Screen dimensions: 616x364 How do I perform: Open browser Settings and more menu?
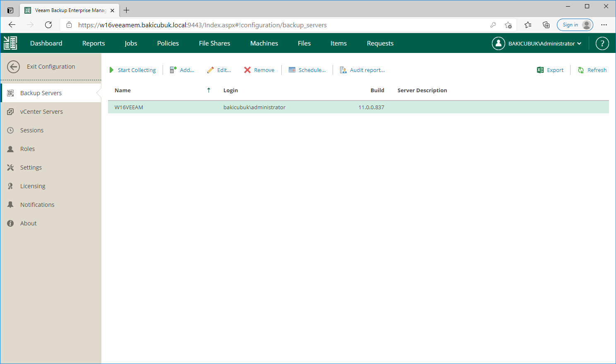click(604, 25)
